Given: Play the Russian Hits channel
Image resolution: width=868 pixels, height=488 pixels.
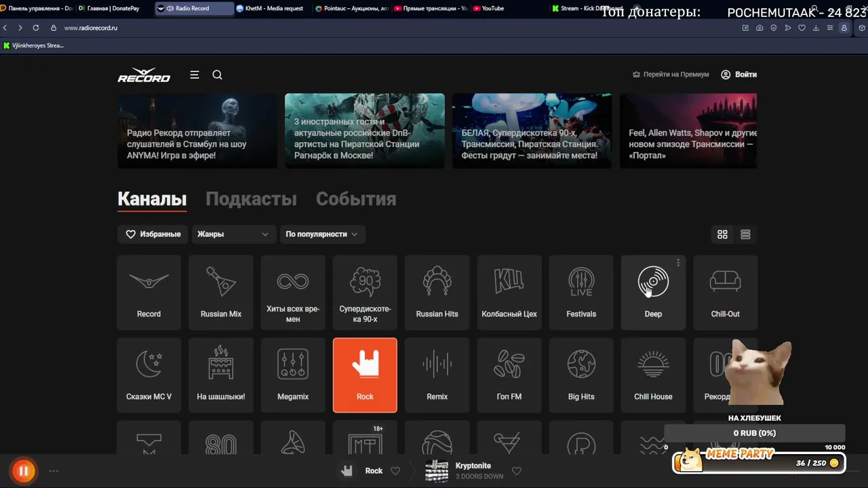Looking at the screenshot, I should click(x=437, y=292).
